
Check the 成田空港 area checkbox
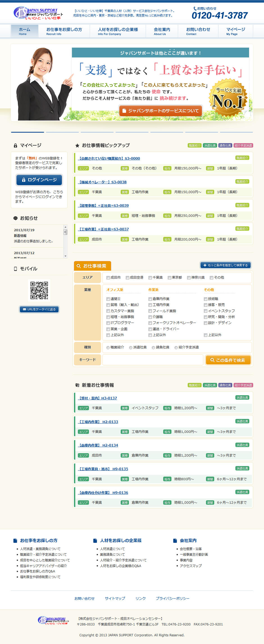pos(128,278)
